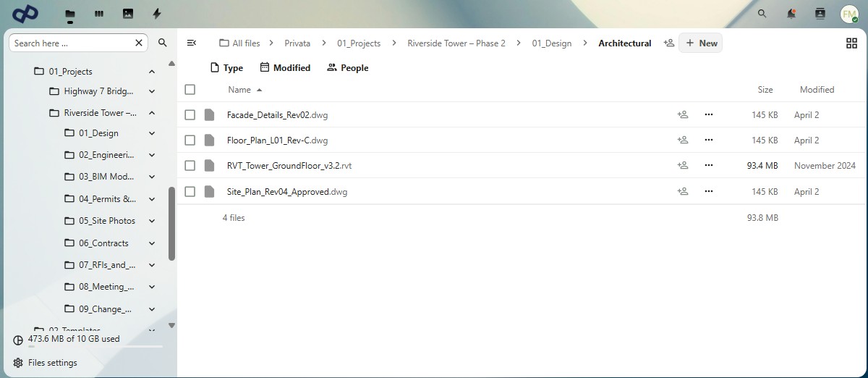Collapse the 01_Projects tree folder chevron

coord(152,72)
